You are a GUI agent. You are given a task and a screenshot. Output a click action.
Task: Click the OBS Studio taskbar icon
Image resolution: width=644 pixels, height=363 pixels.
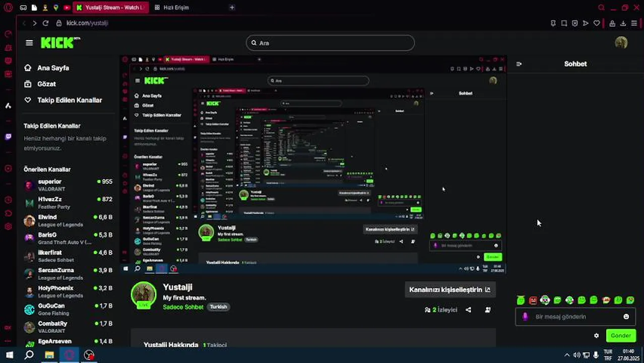click(x=89, y=355)
